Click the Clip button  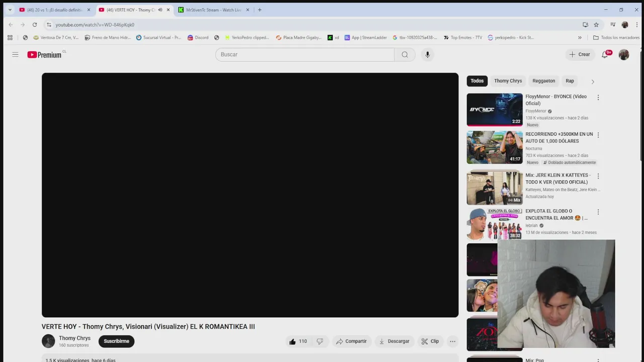(x=430, y=341)
